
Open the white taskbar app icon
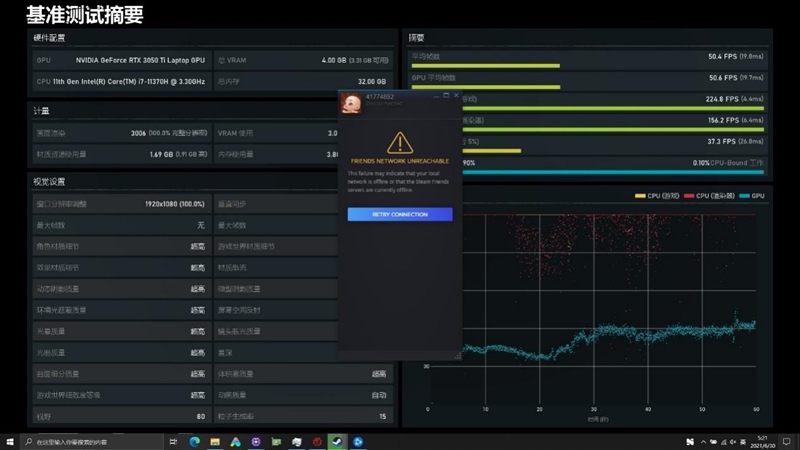pyautogui.click(x=296, y=442)
